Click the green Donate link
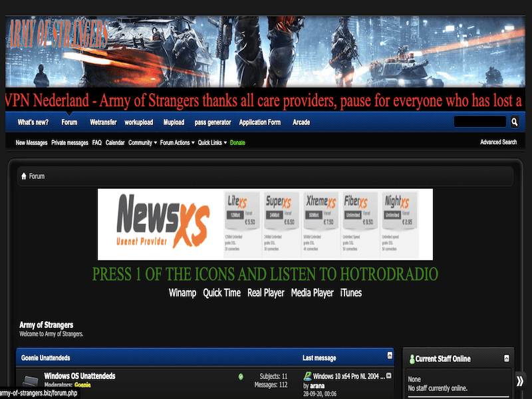The height and width of the screenshot is (399, 532). (237, 143)
